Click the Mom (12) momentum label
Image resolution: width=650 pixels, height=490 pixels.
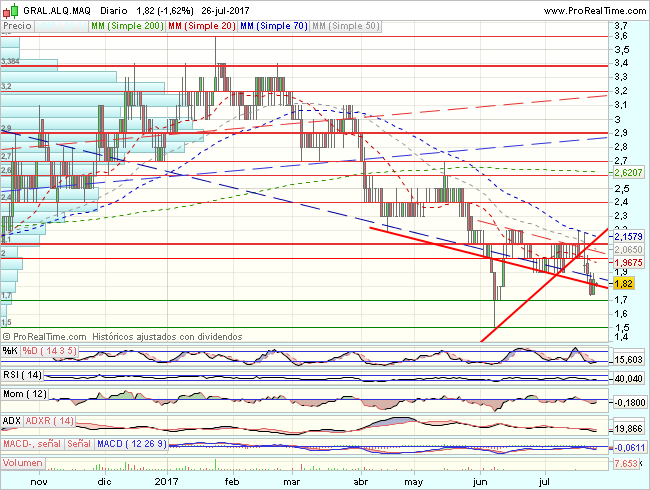pyautogui.click(x=24, y=397)
